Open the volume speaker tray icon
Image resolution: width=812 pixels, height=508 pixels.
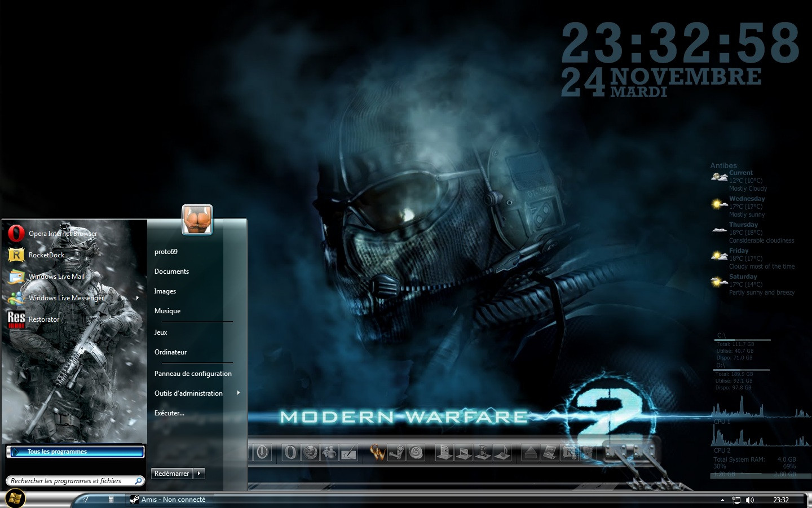coord(749,500)
